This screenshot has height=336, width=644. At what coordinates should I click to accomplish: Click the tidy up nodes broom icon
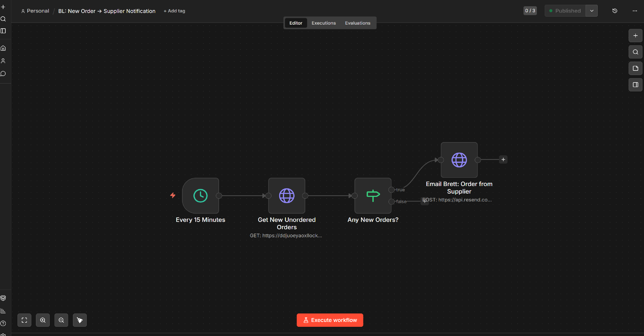(x=80, y=320)
